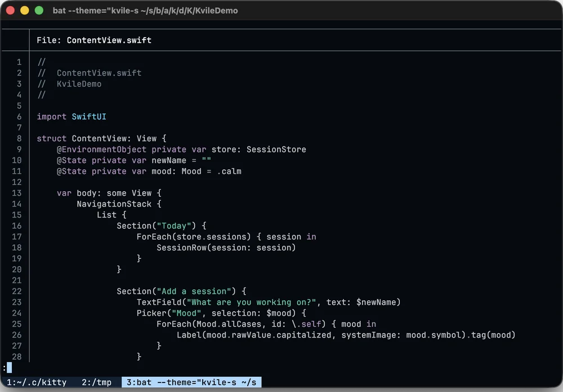Click \.self keypath on line 25
The height and width of the screenshot is (392, 563).
(x=306, y=324)
